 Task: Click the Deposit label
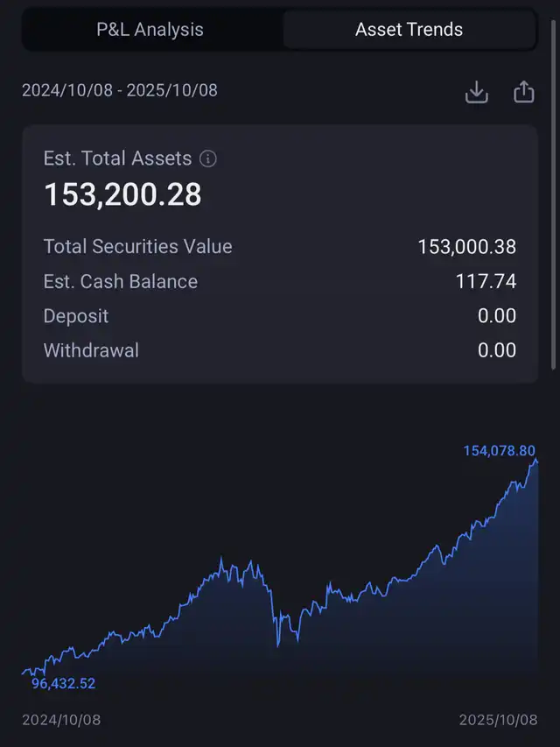coord(76,316)
